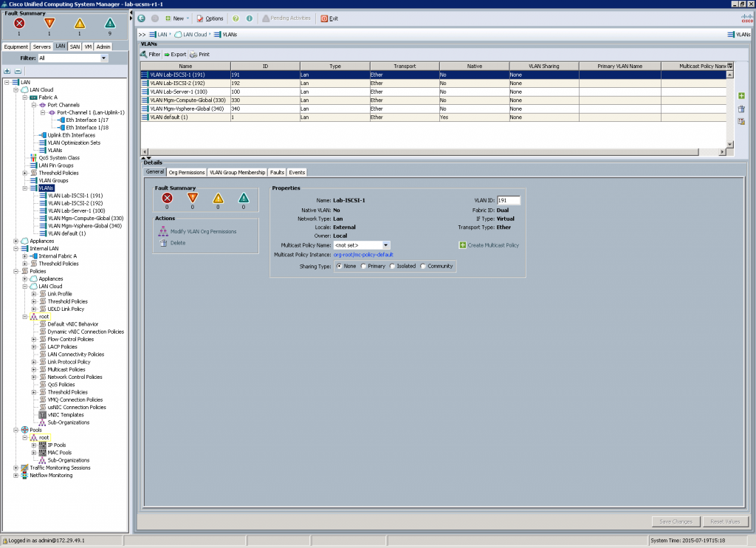The width and height of the screenshot is (756, 548).
Task: Collapse all tree nodes with the minus icon
Action: click(x=18, y=71)
